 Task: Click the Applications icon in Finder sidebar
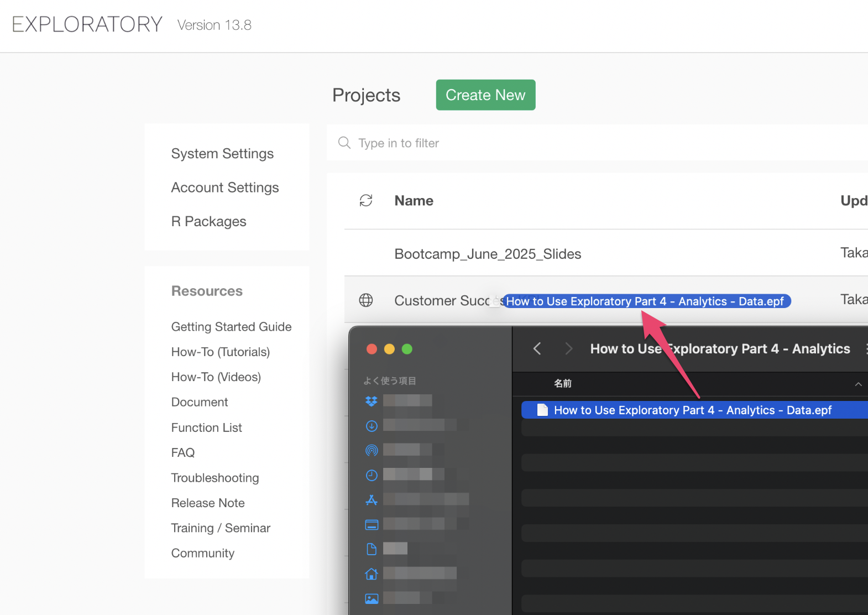point(372,500)
